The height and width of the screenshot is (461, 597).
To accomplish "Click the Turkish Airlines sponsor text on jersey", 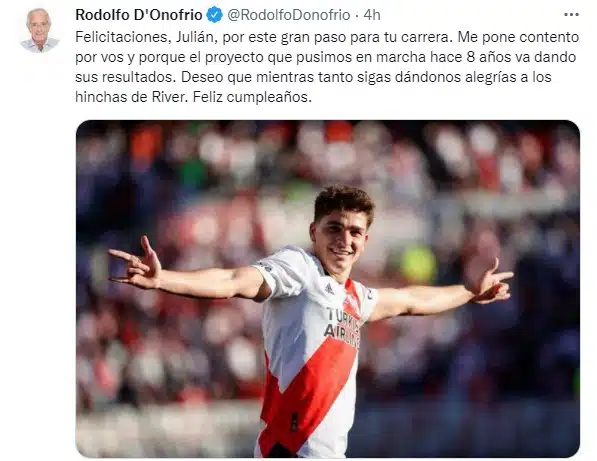I will click(342, 328).
